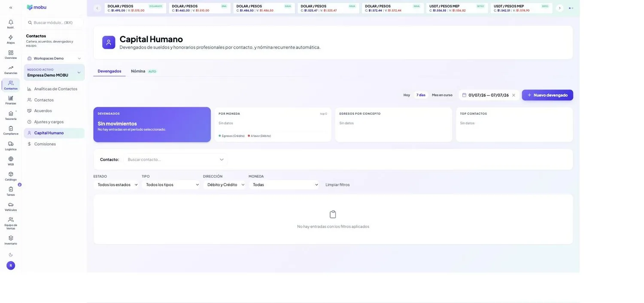The image size is (644, 303).
Task: Collapse the sidebar with the double-chevron icon
Action: pos(11,7)
